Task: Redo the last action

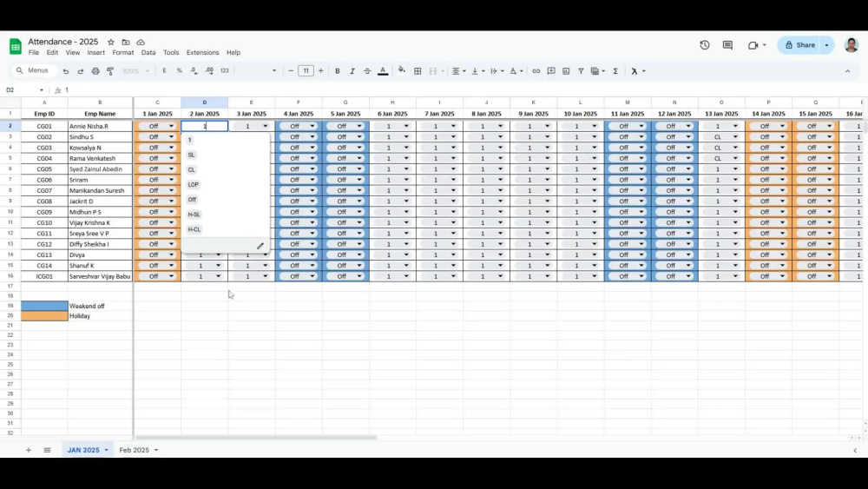Action: point(80,71)
